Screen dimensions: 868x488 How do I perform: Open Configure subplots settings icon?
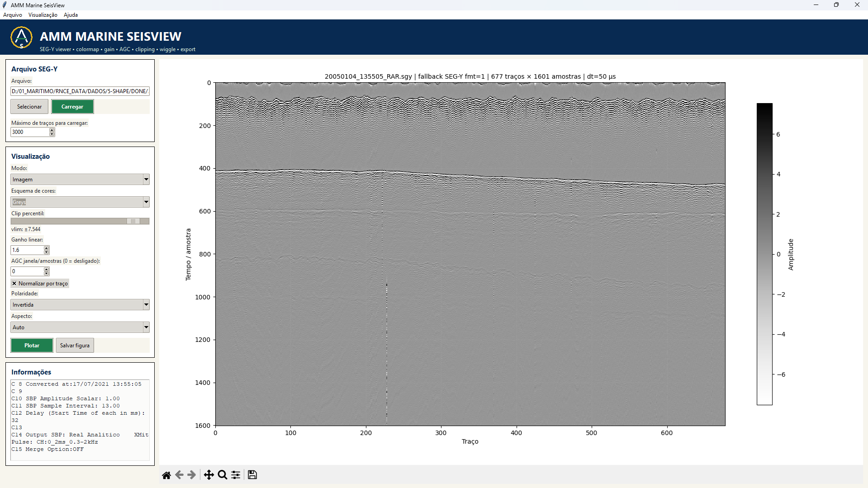[236, 475]
